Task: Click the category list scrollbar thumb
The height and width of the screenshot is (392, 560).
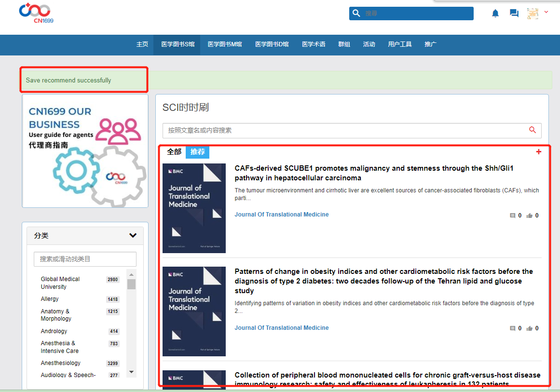Action: click(131, 284)
